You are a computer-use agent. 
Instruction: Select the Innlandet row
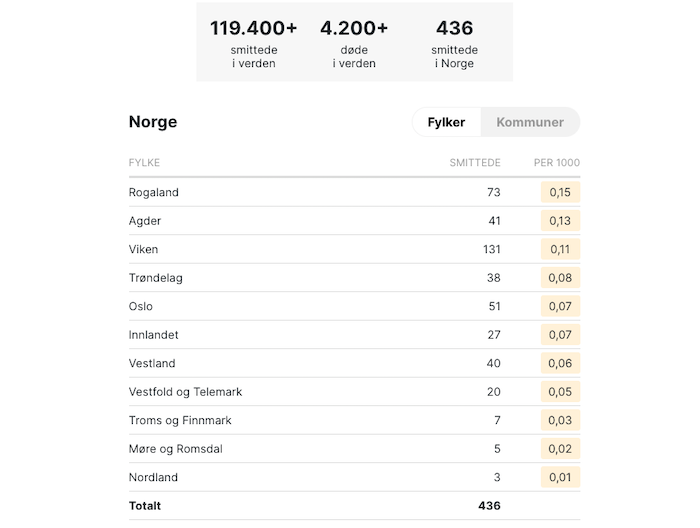pos(354,335)
